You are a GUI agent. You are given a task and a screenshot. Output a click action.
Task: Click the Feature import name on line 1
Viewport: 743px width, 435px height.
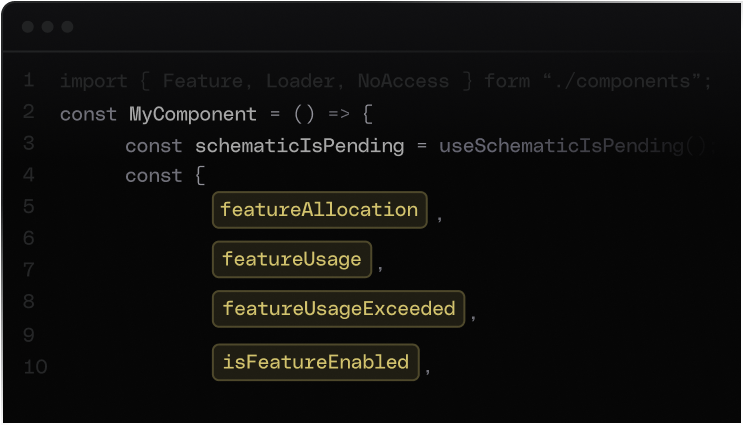[x=203, y=81]
